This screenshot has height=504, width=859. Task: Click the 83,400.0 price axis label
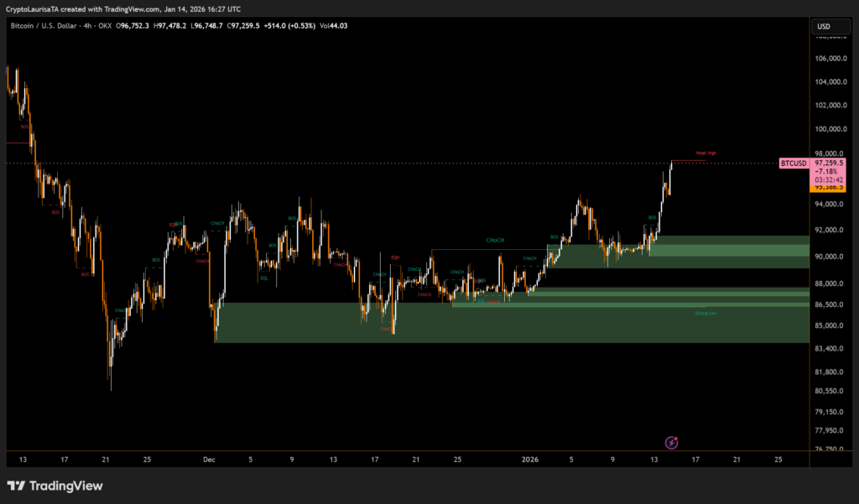(x=828, y=349)
